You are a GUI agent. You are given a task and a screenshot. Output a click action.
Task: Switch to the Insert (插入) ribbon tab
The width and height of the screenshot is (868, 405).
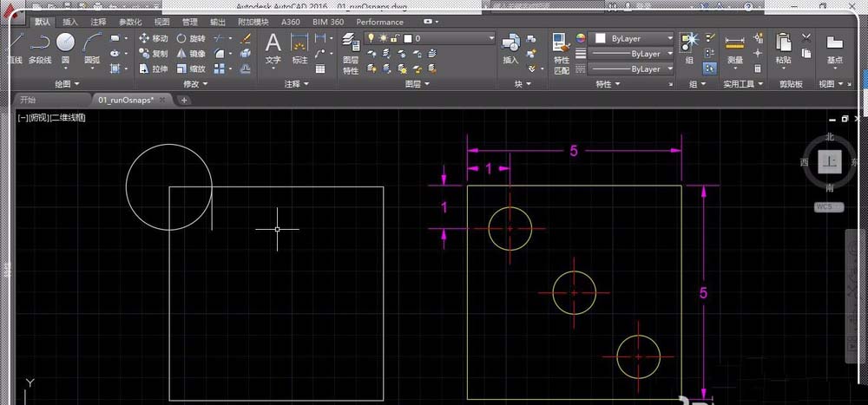click(x=70, y=22)
